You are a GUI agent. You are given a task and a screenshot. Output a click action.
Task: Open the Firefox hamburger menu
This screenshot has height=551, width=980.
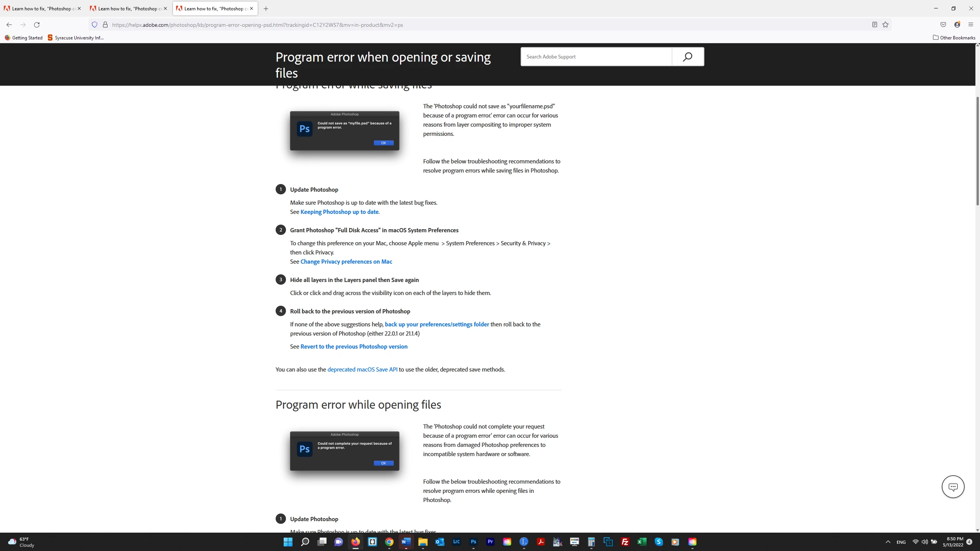(x=970, y=25)
